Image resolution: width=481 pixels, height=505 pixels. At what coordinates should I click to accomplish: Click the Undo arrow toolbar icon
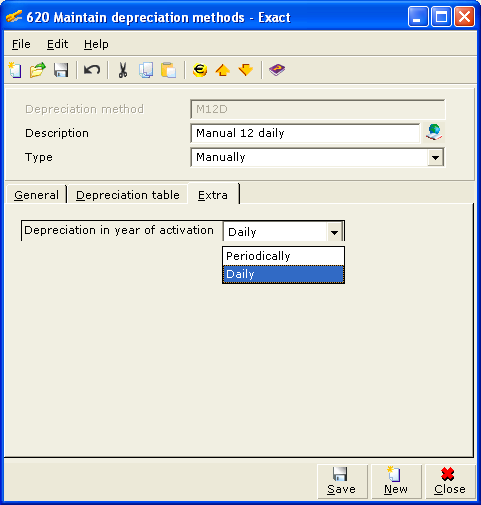[x=92, y=70]
